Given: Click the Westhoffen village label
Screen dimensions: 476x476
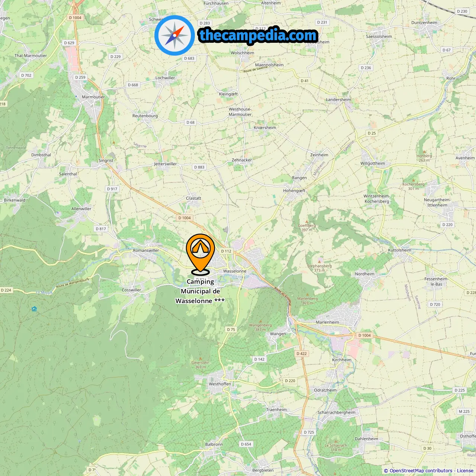Looking at the screenshot, I should (220, 384).
